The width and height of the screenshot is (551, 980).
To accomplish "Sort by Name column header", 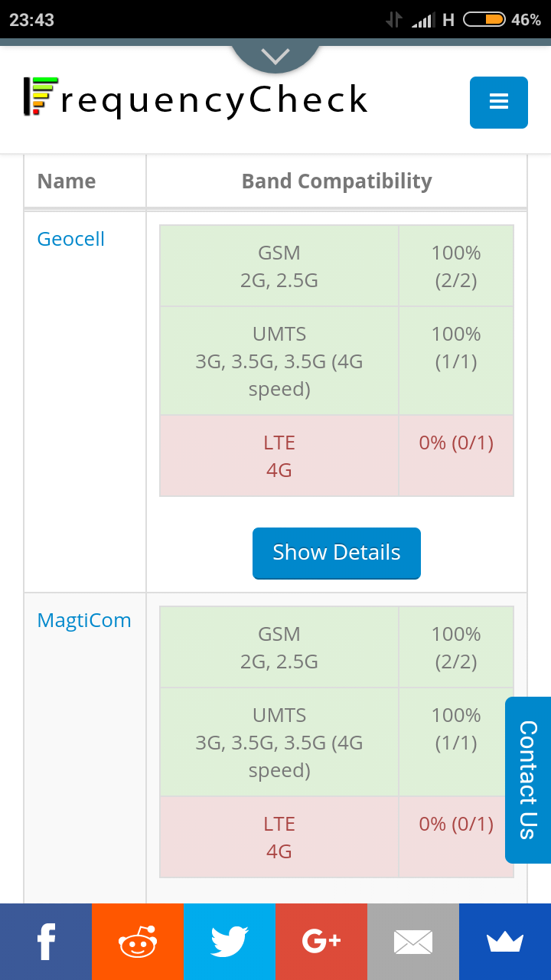I will pyautogui.click(x=67, y=181).
